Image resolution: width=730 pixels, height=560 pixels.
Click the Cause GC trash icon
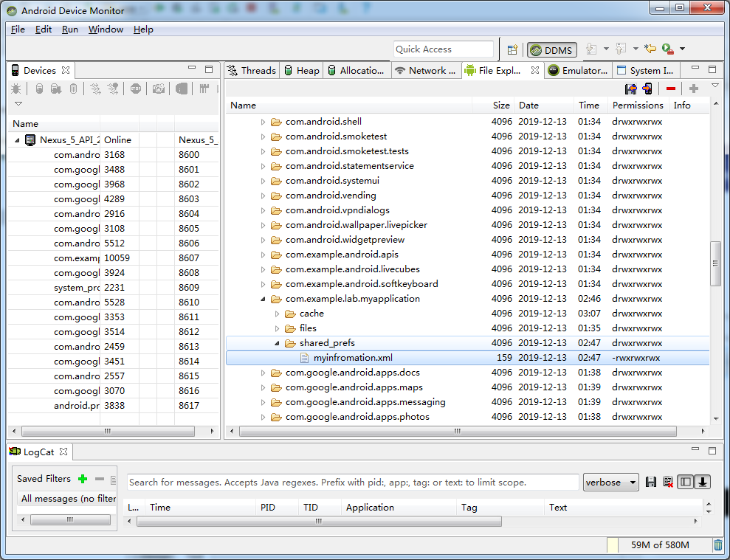tap(73, 89)
